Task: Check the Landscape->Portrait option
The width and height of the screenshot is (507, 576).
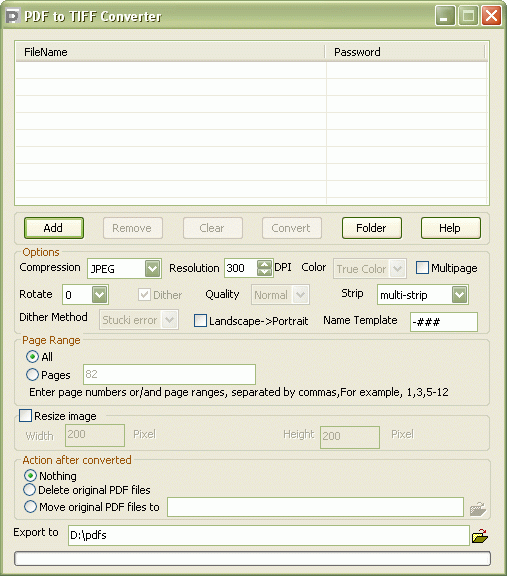Action: coord(200,320)
